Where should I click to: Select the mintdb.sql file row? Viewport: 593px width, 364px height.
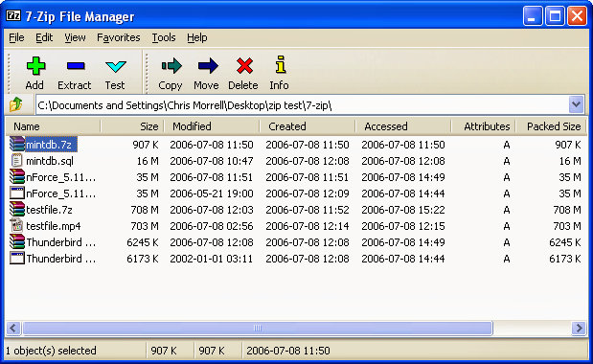click(x=295, y=161)
